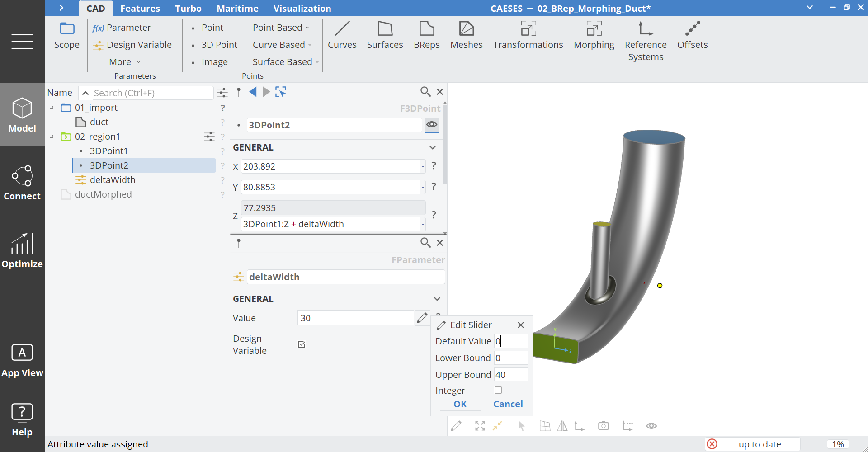Pin the FParameter editor
868x452 pixels.
(239, 243)
